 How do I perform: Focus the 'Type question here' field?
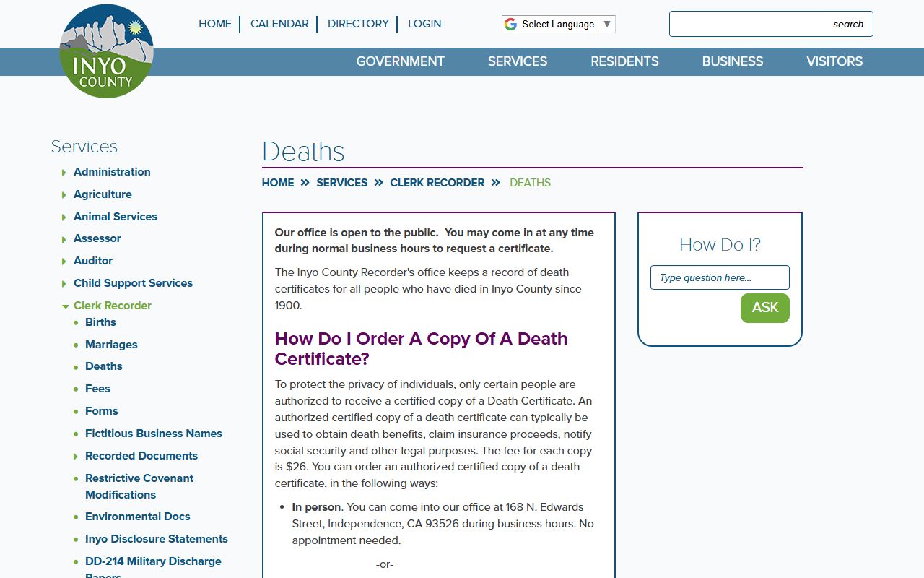click(x=720, y=277)
